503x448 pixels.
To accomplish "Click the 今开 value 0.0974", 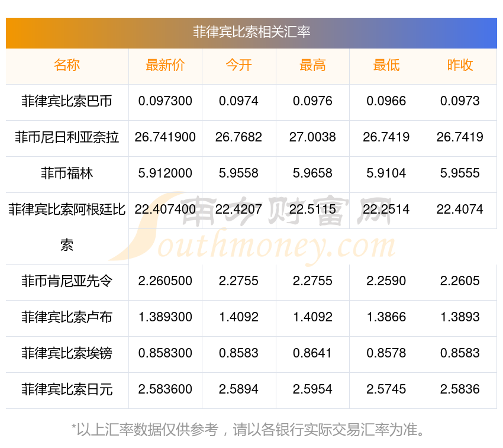I will [238, 101].
